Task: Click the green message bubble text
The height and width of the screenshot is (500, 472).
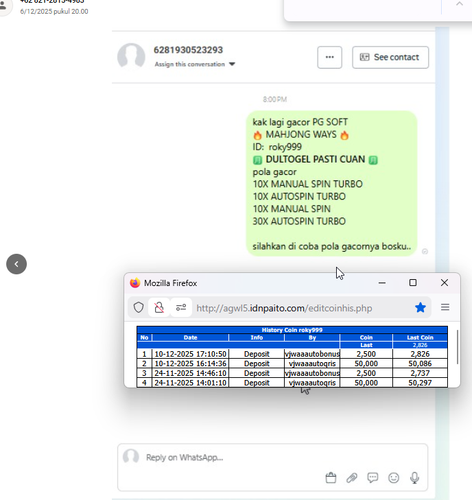Action: pos(332,184)
